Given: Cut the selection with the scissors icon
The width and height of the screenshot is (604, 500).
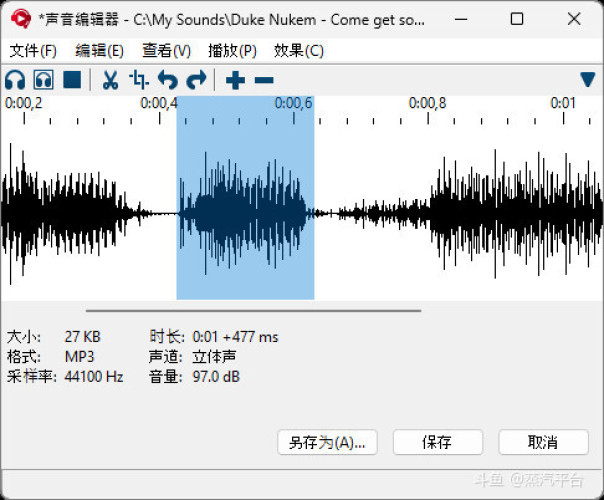Looking at the screenshot, I should pyautogui.click(x=110, y=80).
